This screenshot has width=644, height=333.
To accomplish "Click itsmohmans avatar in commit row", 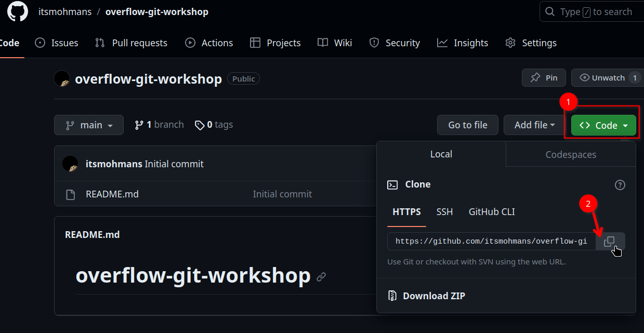I will pyautogui.click(x=70, y=164).
